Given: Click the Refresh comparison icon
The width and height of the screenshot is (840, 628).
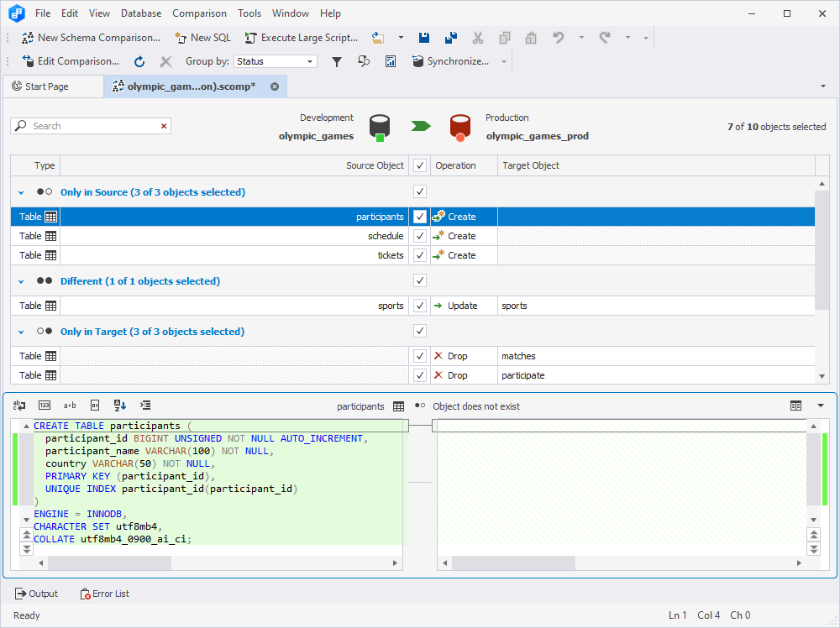Looking at the screenshot, I should click(x=139, y=61).
